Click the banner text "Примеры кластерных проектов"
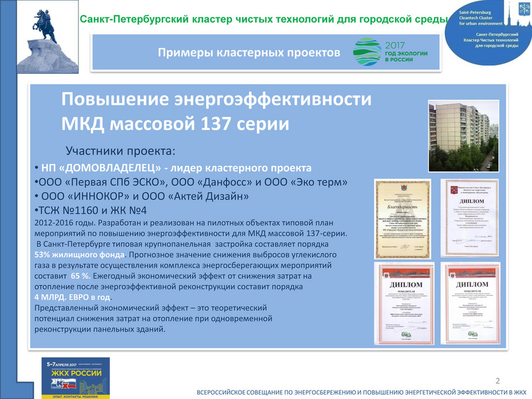Screen dimensions: 532x399 click(249, 52)
